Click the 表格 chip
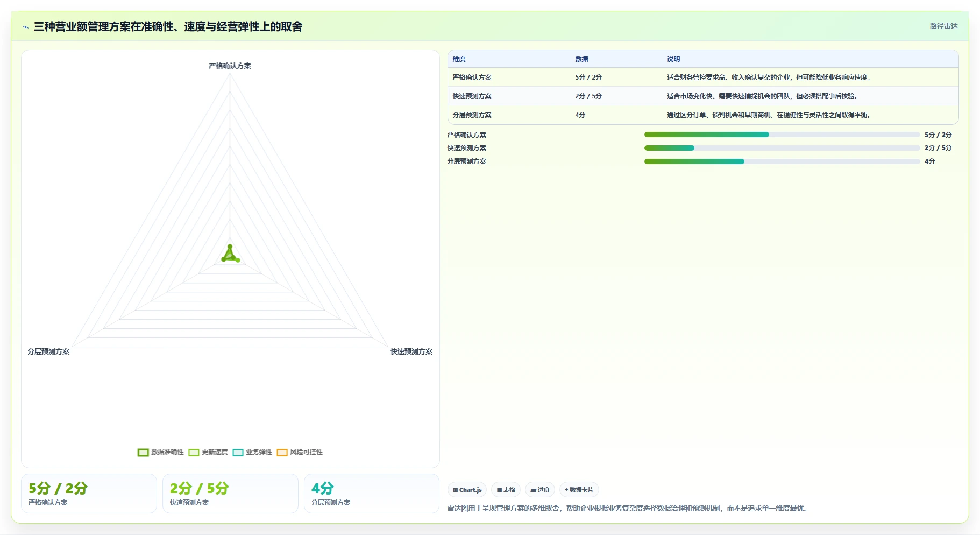 pos(506,490)
